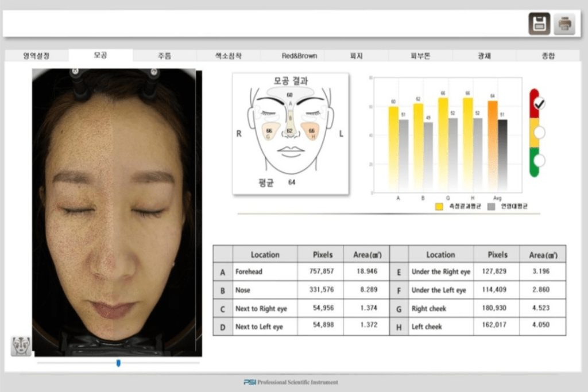Select left cheek H zone on diagram
Image resolution: width=588 pixels, height=392 pixels.
click(x=312, y=132)
